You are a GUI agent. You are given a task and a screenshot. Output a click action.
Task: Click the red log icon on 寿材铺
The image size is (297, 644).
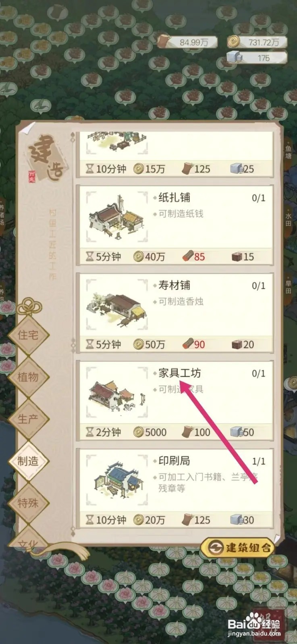[188, 344]
